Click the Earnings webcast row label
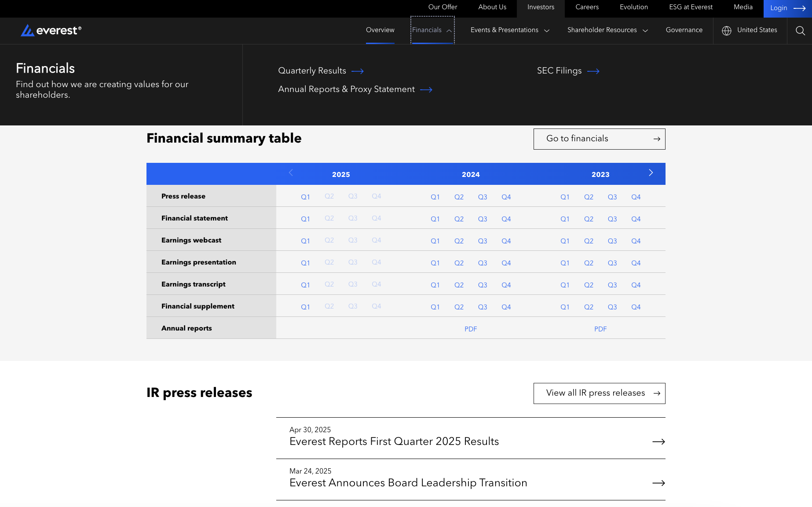This screenshot has height=507, width=812. (x=191, y=240)
